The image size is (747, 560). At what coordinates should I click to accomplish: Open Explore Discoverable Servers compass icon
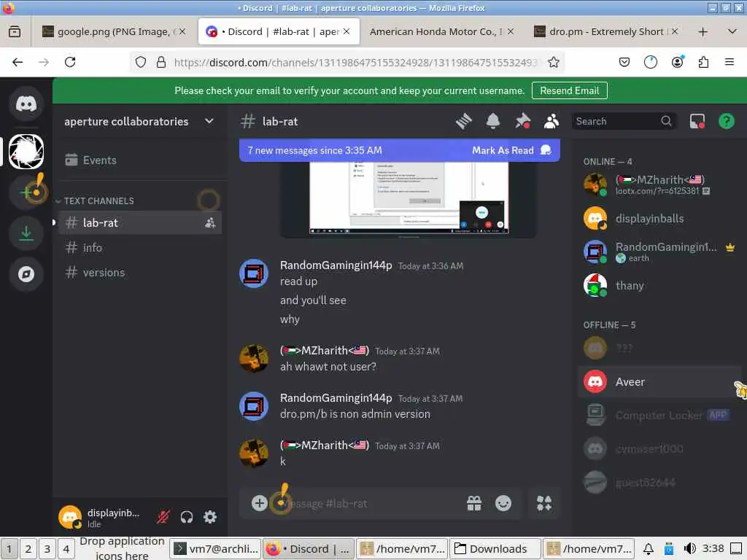click(x=26, y=274)
